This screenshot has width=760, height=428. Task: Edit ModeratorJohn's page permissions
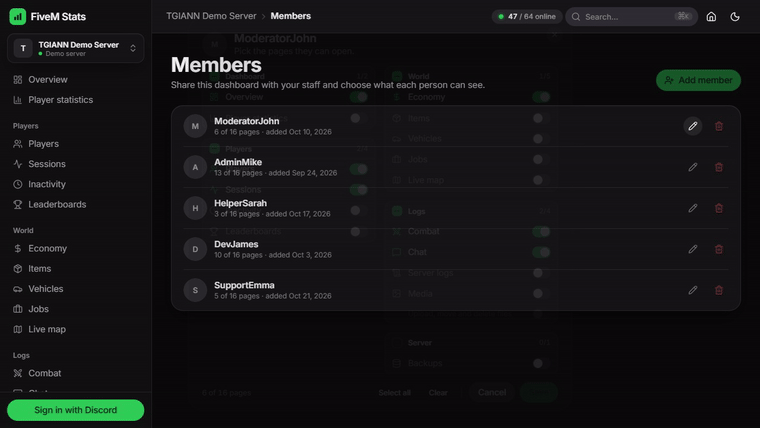pos(693,126)
